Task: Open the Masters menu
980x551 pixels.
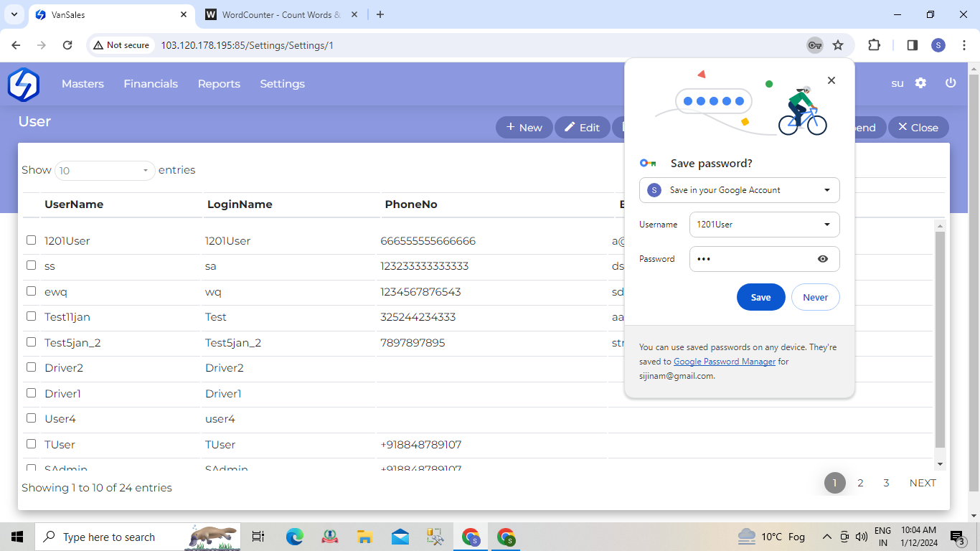Action: [x=83, y=84]
